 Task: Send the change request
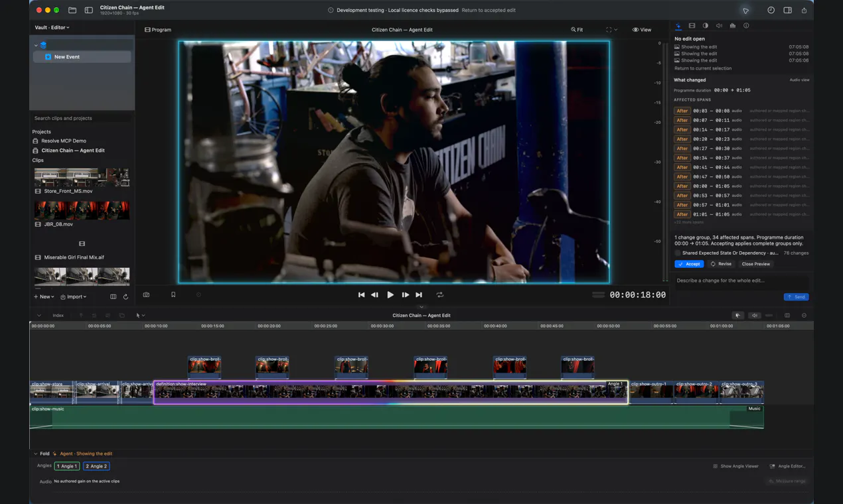click(x=796, y=297)
